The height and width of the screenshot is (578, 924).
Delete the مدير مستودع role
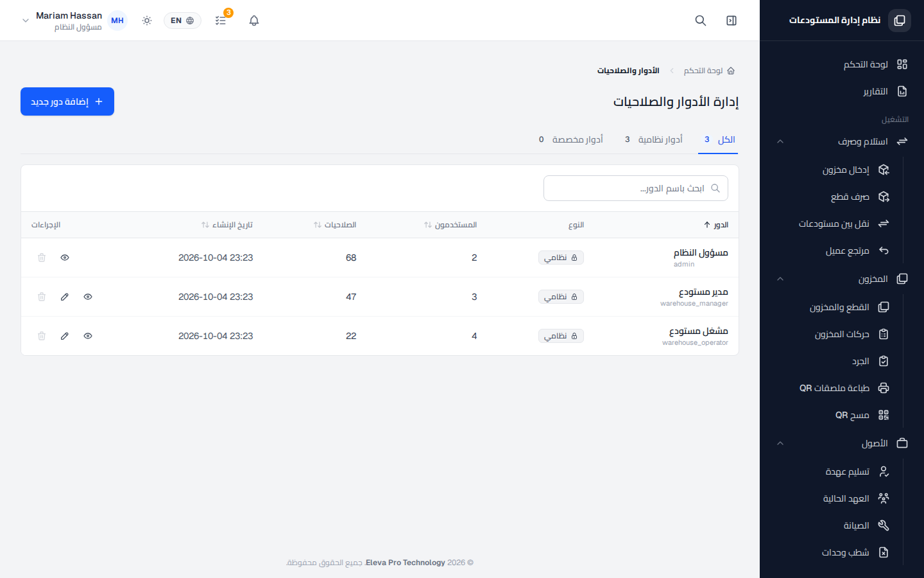click(42, 297)
